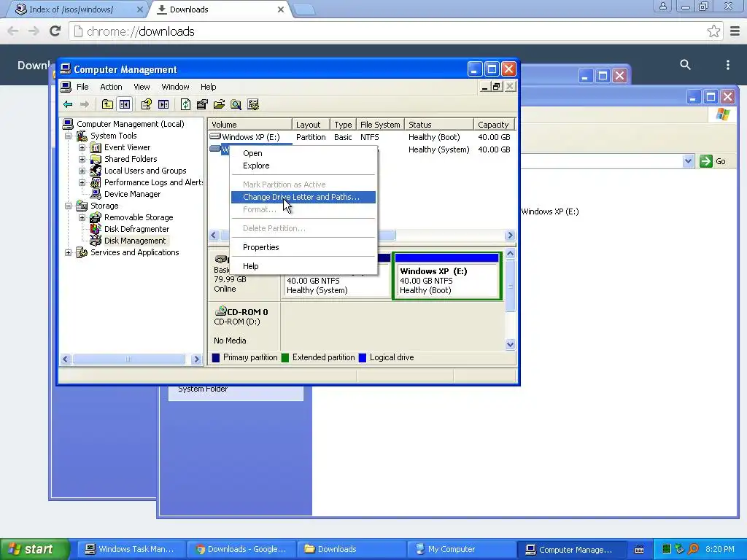Collapse the Storage tree node
Image resolution: width=747 pixels, height=560 pixels.
[x=68, y=206]
